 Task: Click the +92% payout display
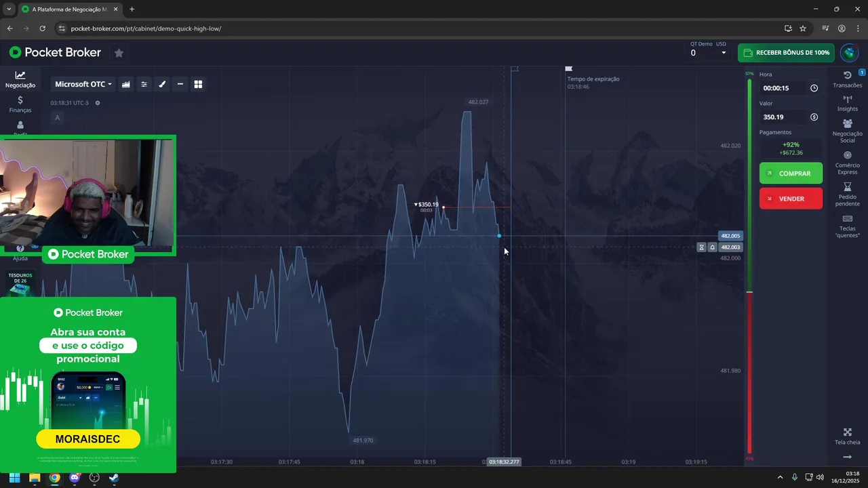pos(791,148)
